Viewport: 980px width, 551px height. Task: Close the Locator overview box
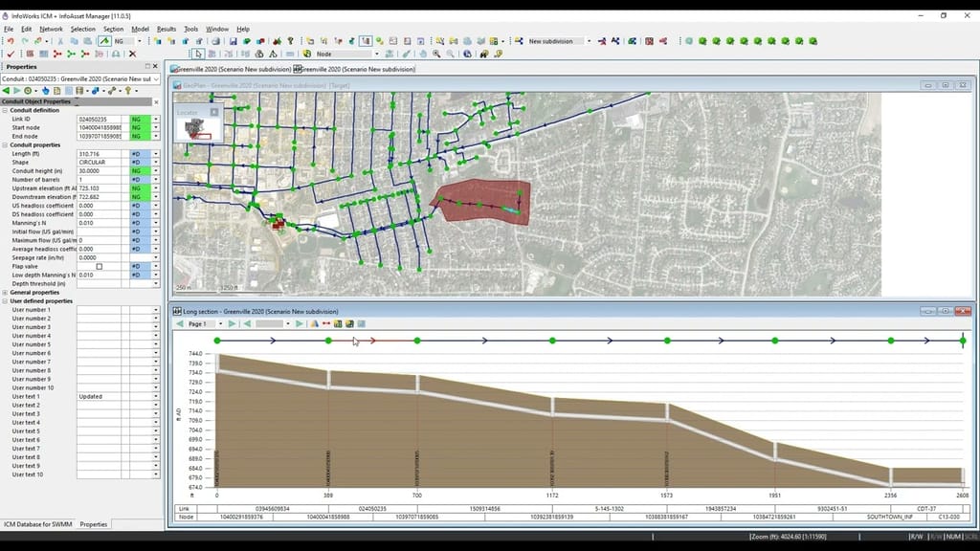(214, 113)
